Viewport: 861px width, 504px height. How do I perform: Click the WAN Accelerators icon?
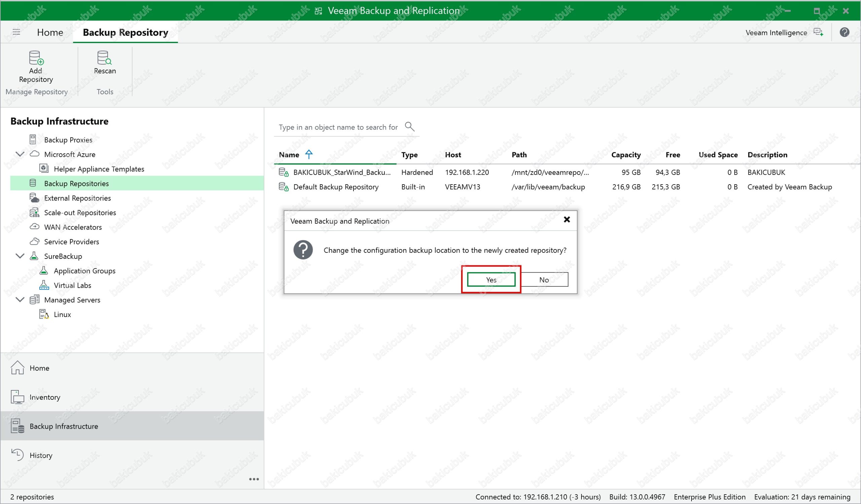35,226
